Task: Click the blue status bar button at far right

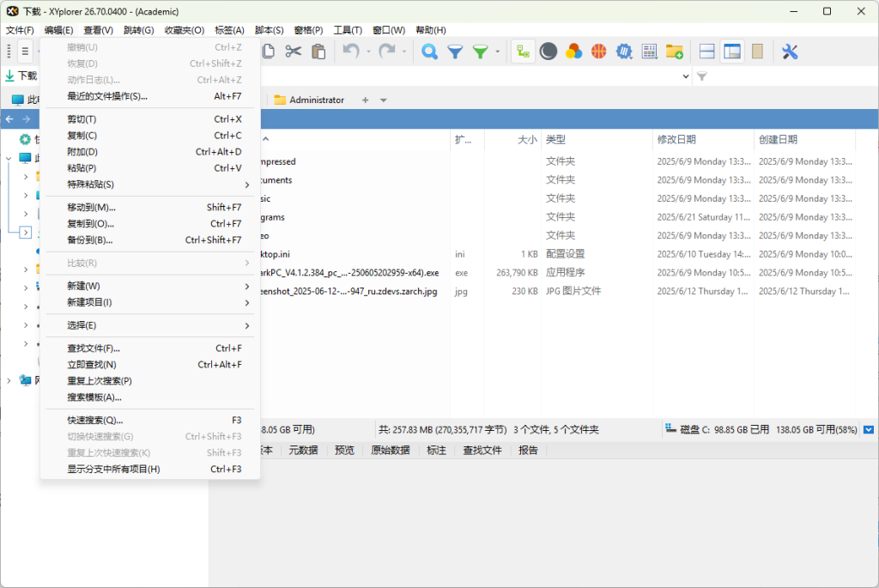Action: pos(869,429)
